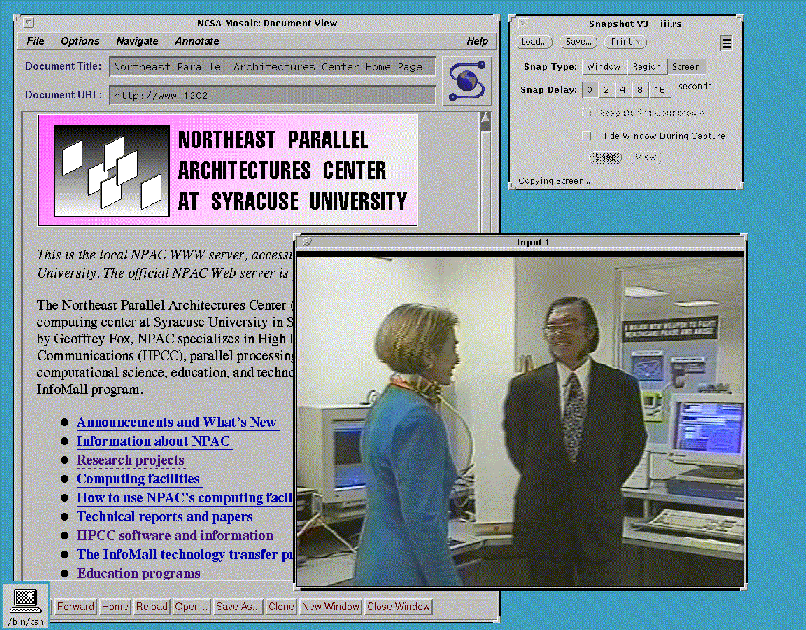Click the Save... button in Snapshot
The image size is (806, 630).
click(x=578, y=42)
